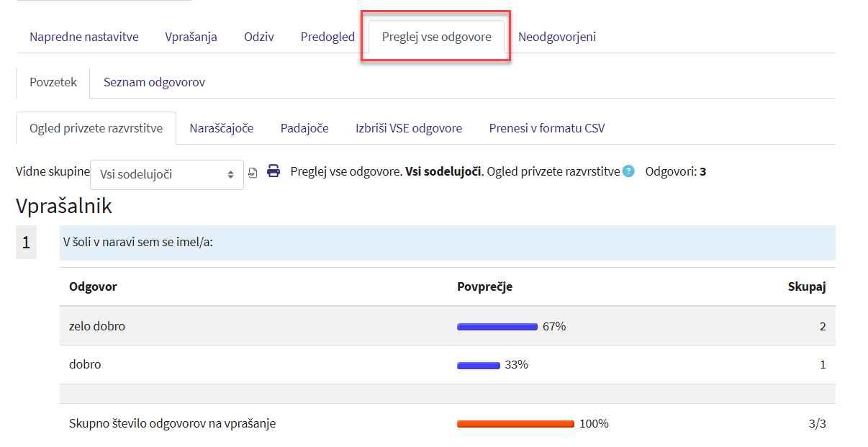Click the 67% blue progress bar

pyautogui.click(x=497, y=327)
